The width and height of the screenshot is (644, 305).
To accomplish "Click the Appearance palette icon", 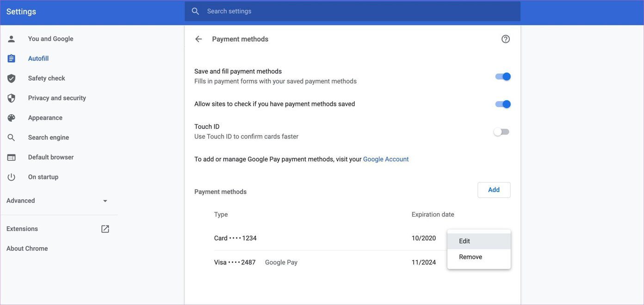I will [11, 118].
